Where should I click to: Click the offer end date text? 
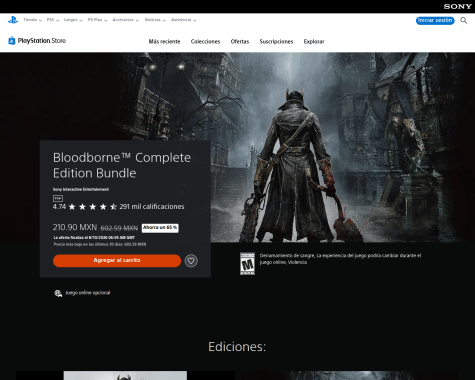(94, 238)
